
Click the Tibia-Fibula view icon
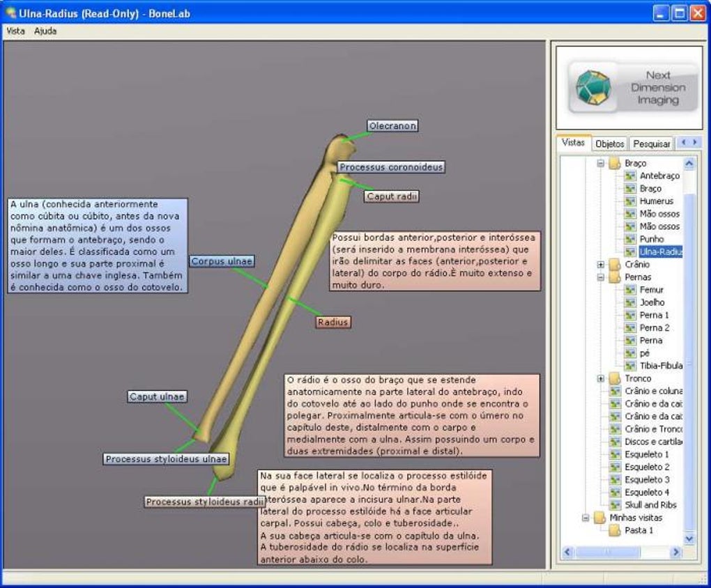(x=630, y=365)
